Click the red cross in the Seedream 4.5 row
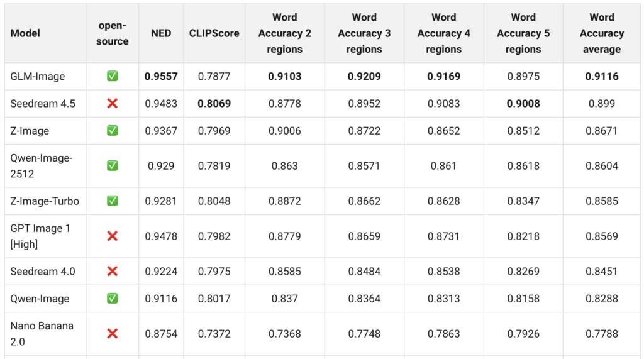This screenshot has width=644, height=359. point(113,103)
